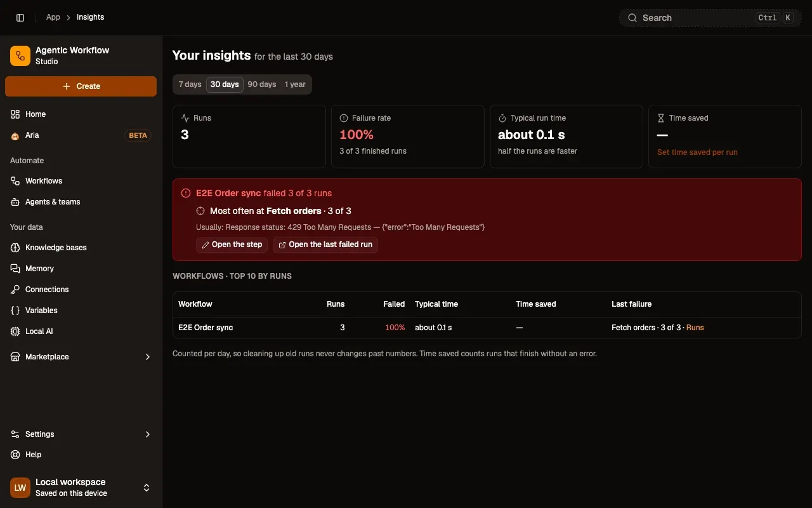Click the 100% value in Failed column
Viewport: 812px width, 508px height.
point(395,328)
